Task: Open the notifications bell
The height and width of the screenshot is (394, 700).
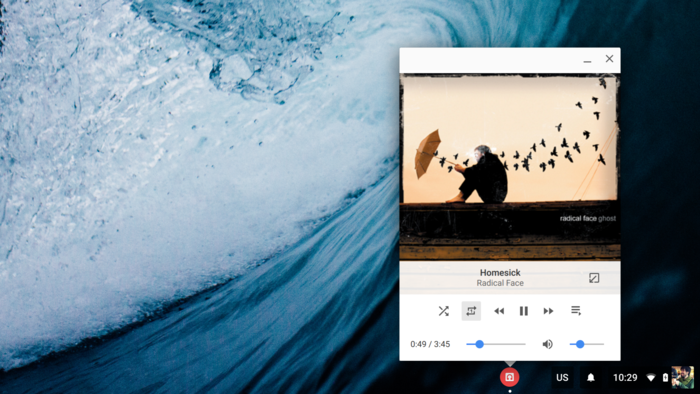Action: 591,377
